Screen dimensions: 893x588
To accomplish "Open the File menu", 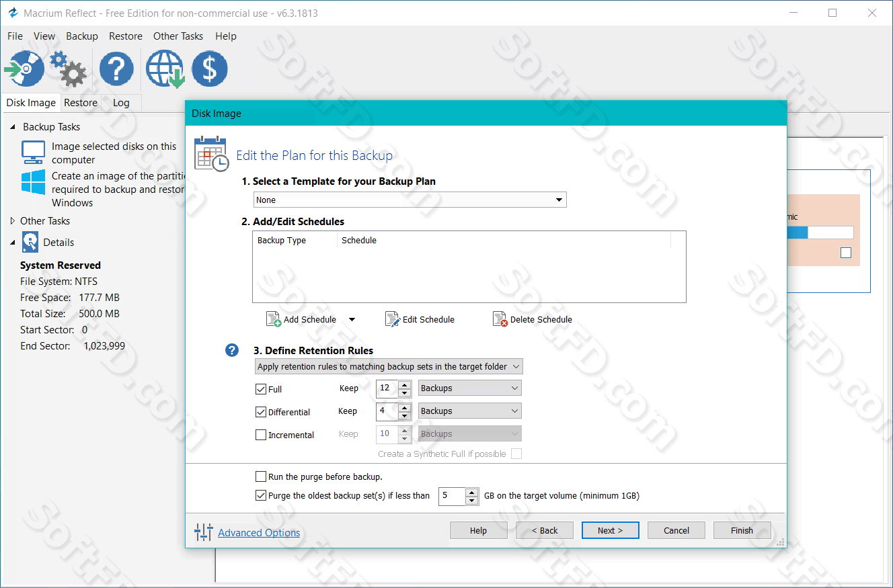I will [x=15, y=36].
